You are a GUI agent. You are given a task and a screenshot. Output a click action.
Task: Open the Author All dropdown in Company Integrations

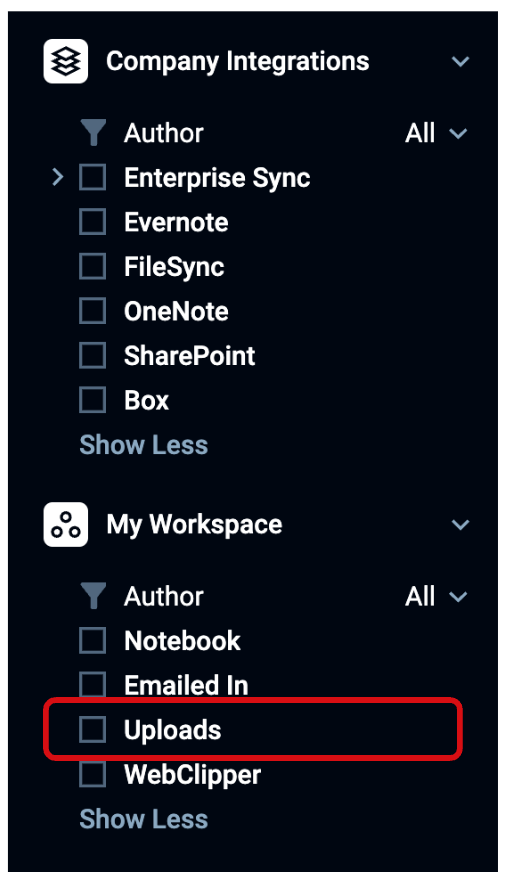tap(436, 134)
